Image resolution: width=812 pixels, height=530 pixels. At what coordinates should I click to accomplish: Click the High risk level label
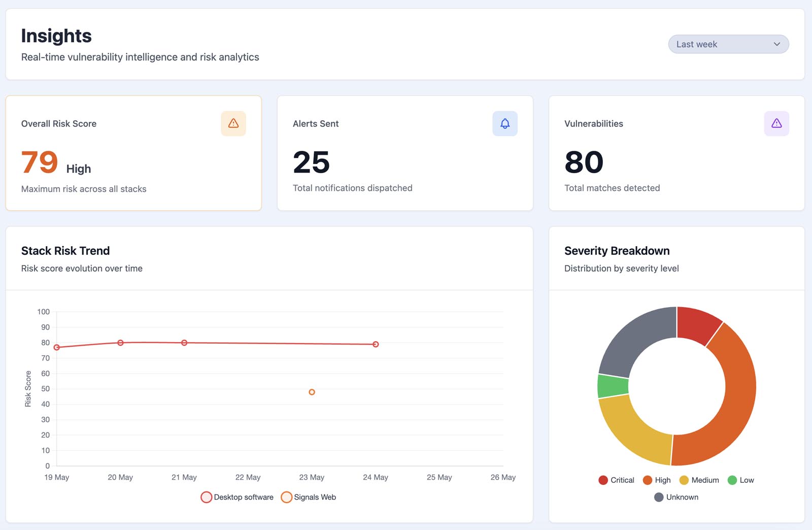(x=79, y=169)
